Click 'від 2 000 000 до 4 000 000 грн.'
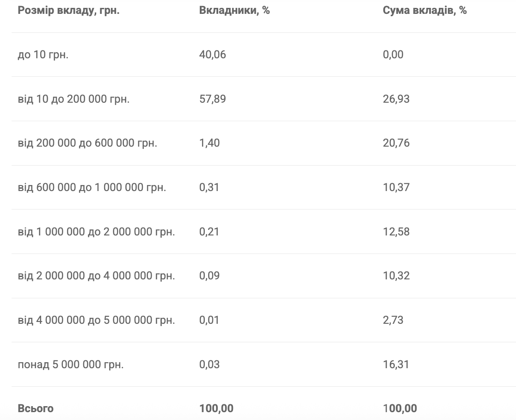The height and width of the screenshot is (420, 516). 96,276
